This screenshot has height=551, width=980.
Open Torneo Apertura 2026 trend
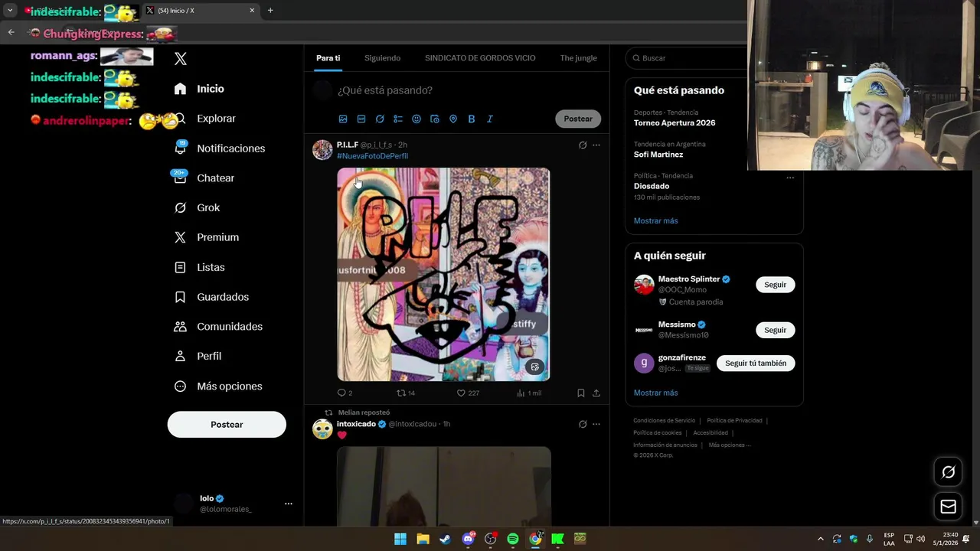pos(675,122)
